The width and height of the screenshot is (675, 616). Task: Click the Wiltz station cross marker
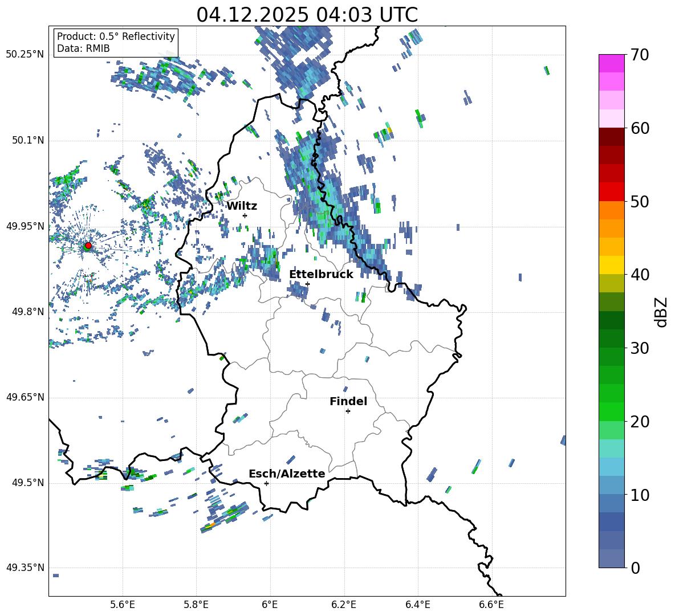pyautogui.click(x=245, y=215)
